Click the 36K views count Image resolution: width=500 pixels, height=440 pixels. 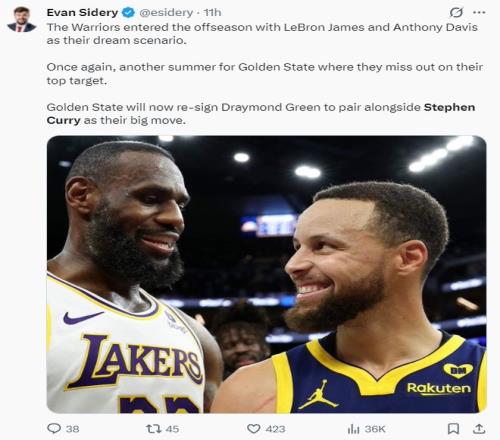[375, 429]
